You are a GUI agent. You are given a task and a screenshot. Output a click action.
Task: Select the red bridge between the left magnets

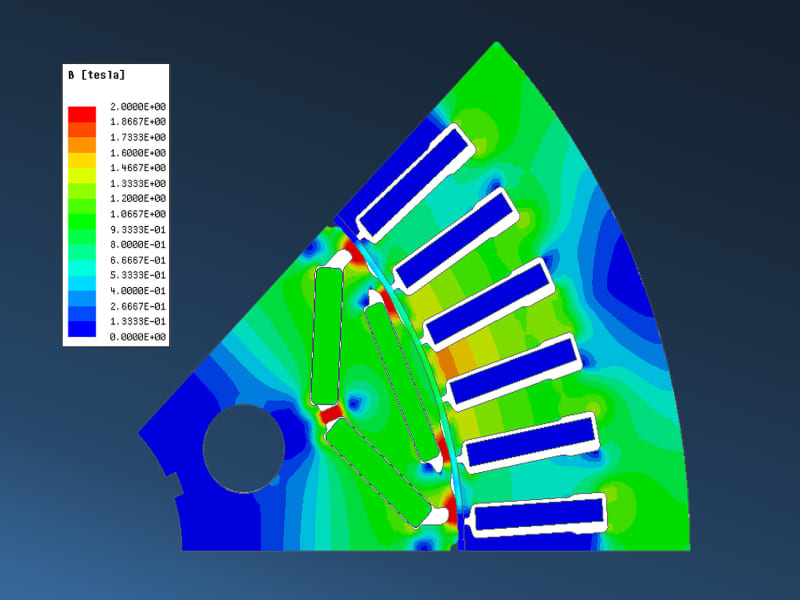pyautogui.click(x=330, y=412)
